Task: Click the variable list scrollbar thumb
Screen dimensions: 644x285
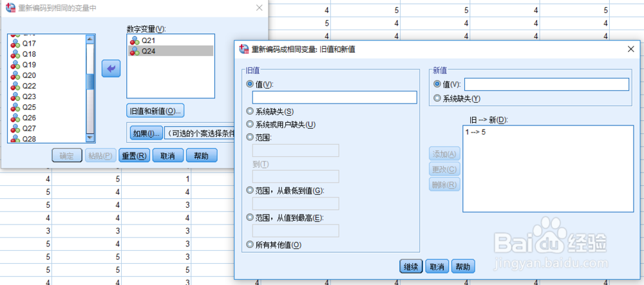Action: click(x=90, y=82)
